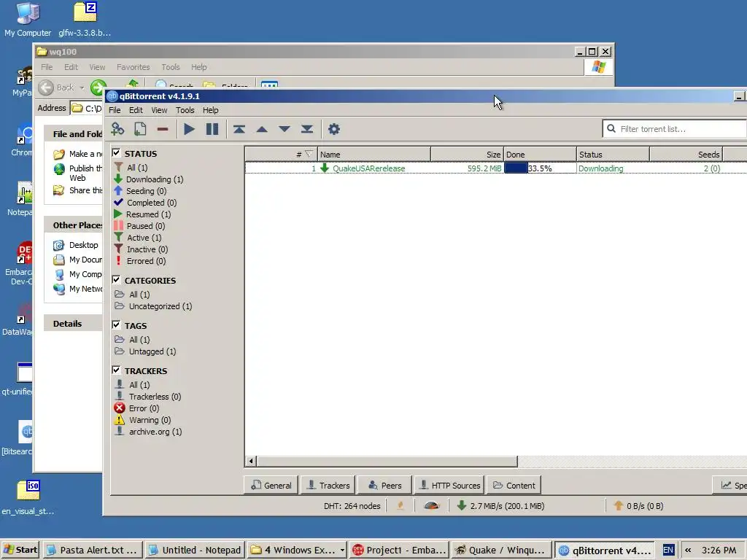The height and width of the screenshot is (560, 747).
Task: Select Errored (0) status filter
Action: pyautogui.click(x=140, y=261)
